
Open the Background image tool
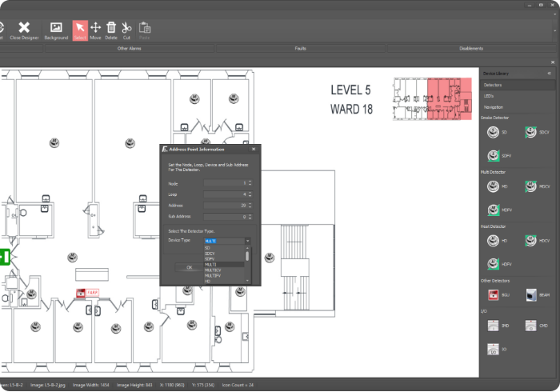[56, 30]
